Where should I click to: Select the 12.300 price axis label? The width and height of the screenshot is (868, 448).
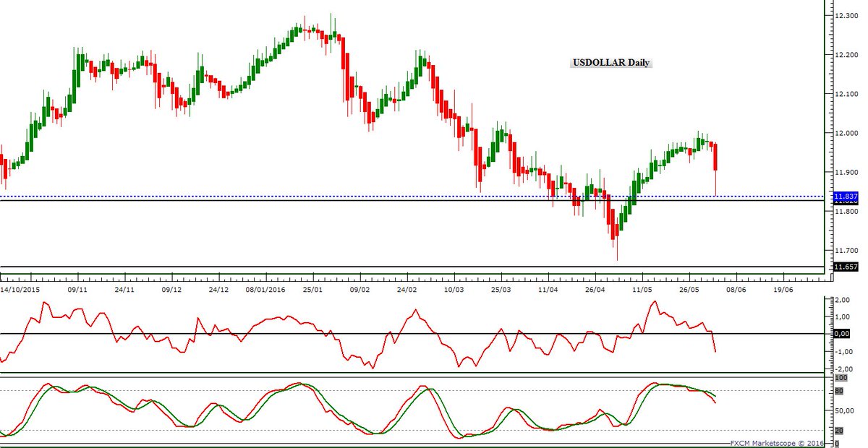click(x=846, y=16)
